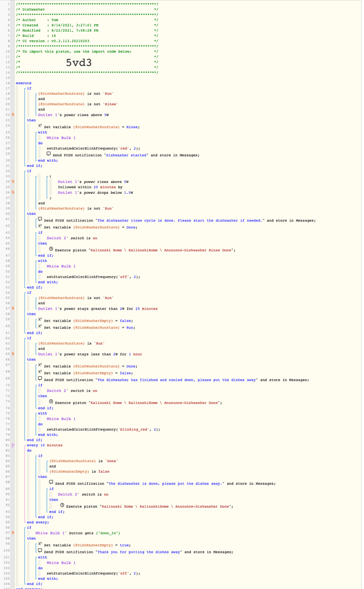Click the variable icon before 'Set variable = Rinse'
364x589 pixels.
pyautogui.click(x=40, y=126)
